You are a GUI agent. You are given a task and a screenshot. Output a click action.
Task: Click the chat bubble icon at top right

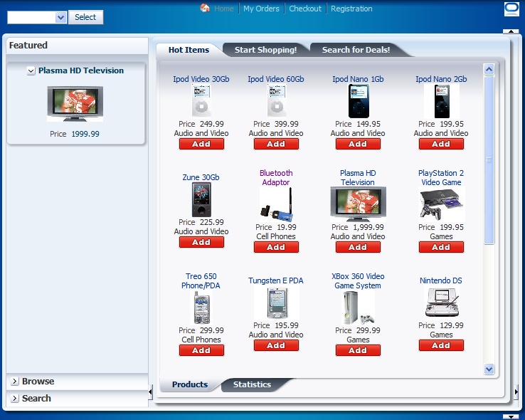point(511,9)
